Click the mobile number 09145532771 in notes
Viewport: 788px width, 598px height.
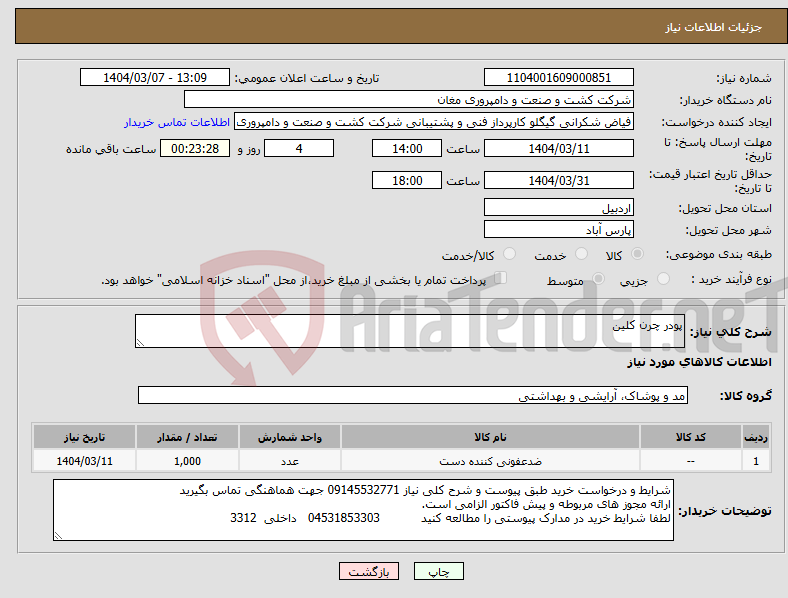click(363, 490)
